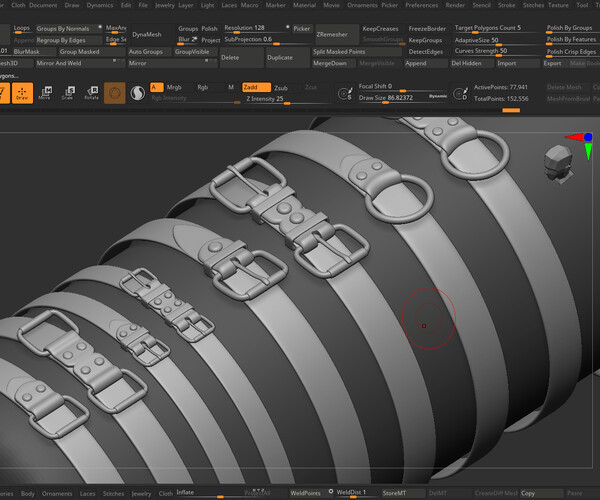Open the Preferences menu
The image size is (600, 500).
pyautogui.click(x=422, y=5)
